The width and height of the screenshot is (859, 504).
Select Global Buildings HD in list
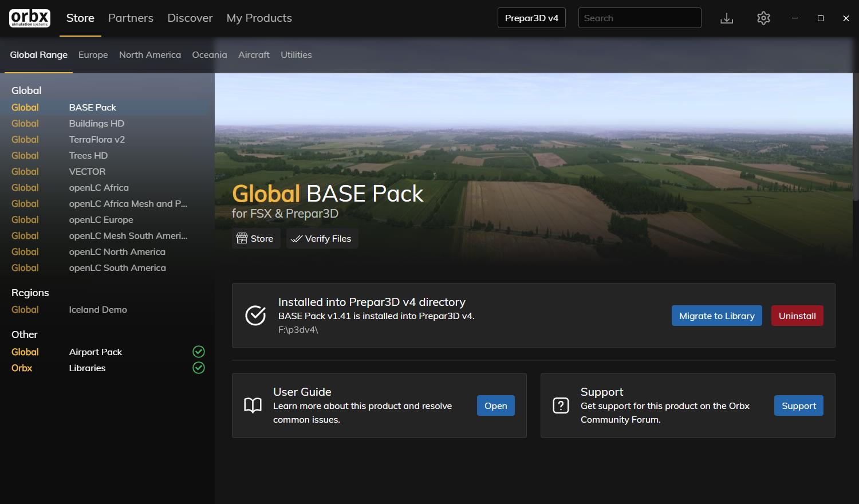pos(107,123)
